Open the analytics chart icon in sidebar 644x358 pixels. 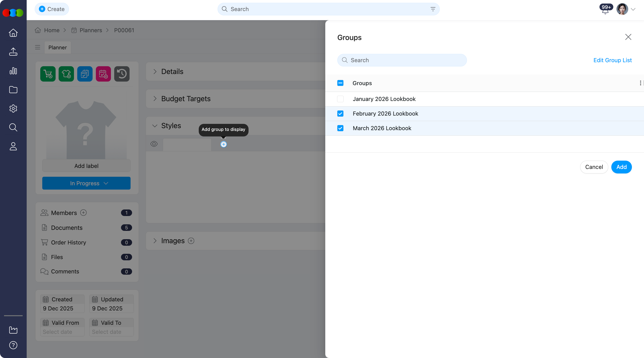tap(13, 71)
